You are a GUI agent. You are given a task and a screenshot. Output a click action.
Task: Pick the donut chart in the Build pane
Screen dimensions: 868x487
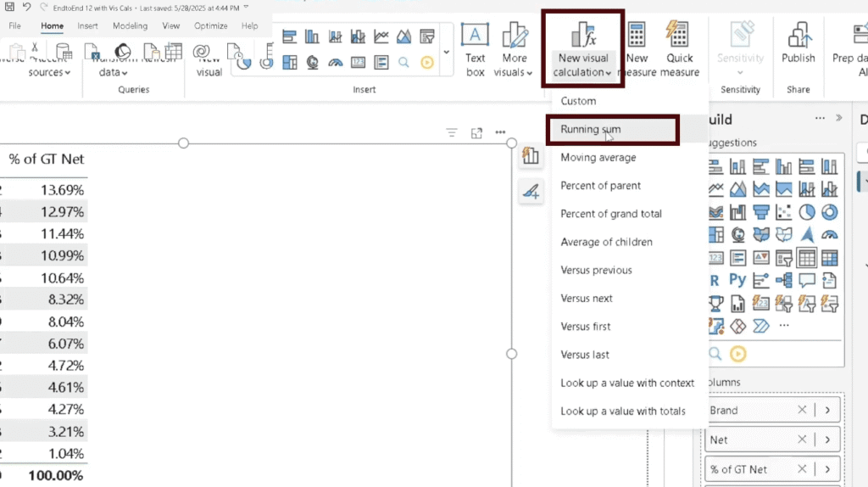tap(829, 212)
